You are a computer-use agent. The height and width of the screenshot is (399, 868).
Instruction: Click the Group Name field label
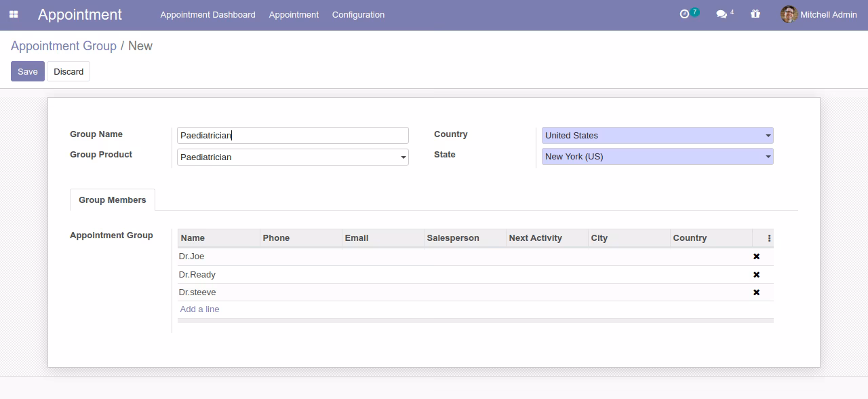tap(96, 134)
